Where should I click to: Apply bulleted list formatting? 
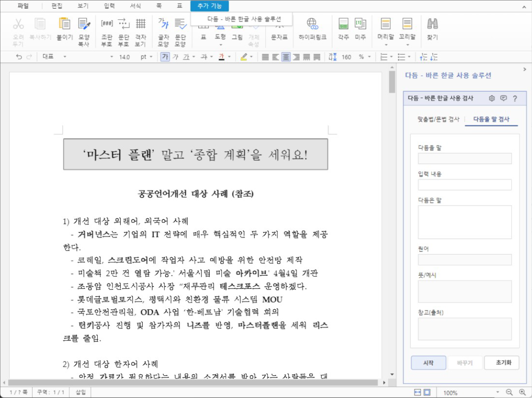(x=401, y=57)
